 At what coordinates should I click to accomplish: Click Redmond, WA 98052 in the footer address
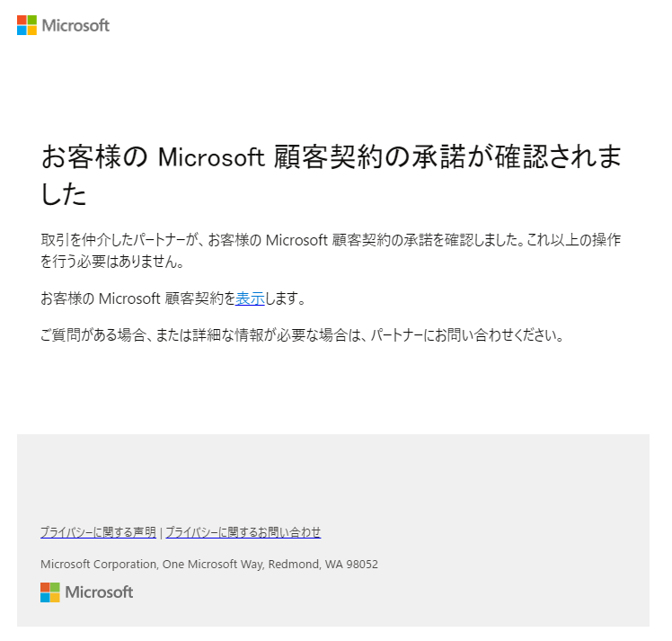(323, 565)
